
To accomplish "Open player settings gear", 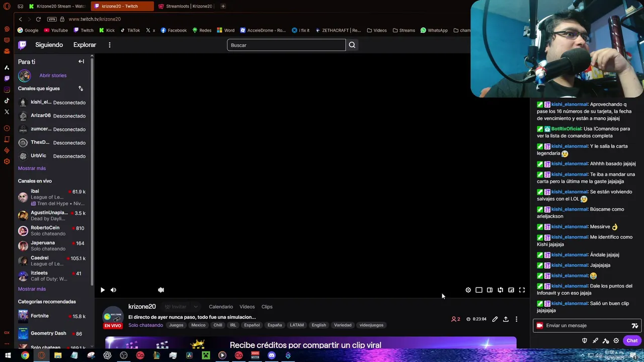I will [468, 290].
